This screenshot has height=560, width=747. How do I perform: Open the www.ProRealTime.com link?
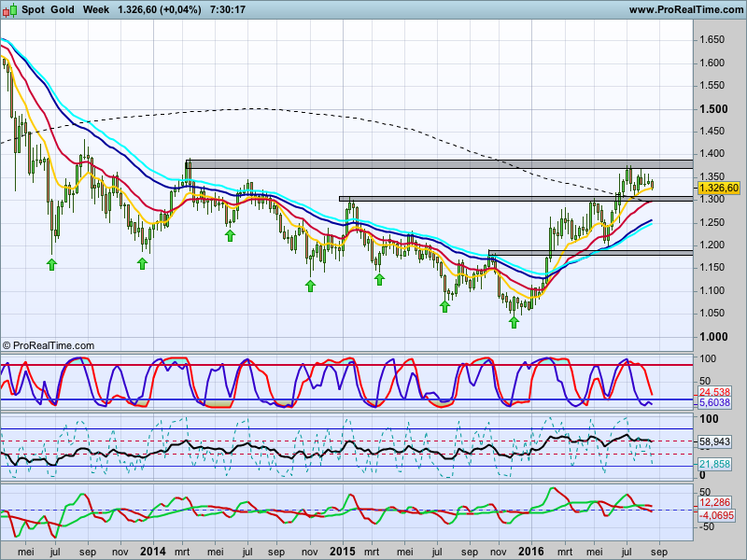(x=685, y=9)
